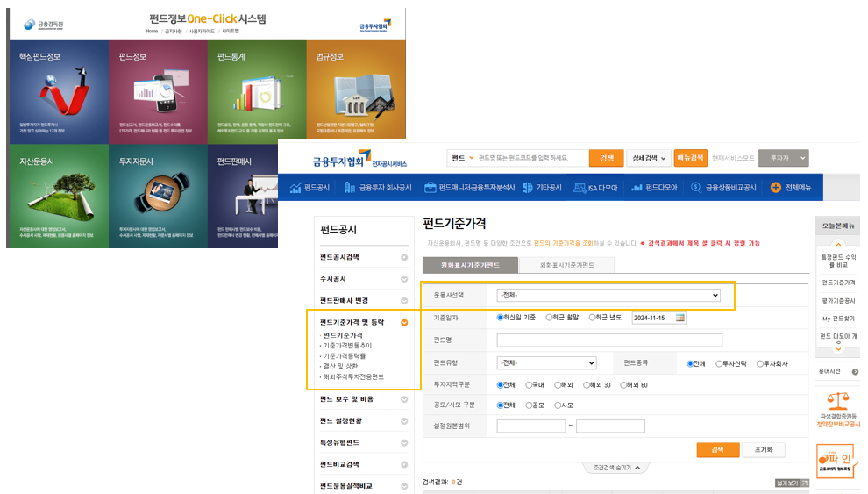Image resolution: width=868 pixels, height=494 pixels.
Task: Click the first 설정원본범위 input field
Action: [530, 426]
